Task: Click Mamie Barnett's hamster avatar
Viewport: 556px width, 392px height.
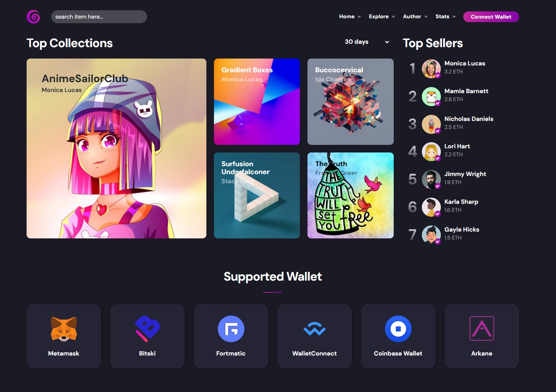Action: (x=431, y=96)
